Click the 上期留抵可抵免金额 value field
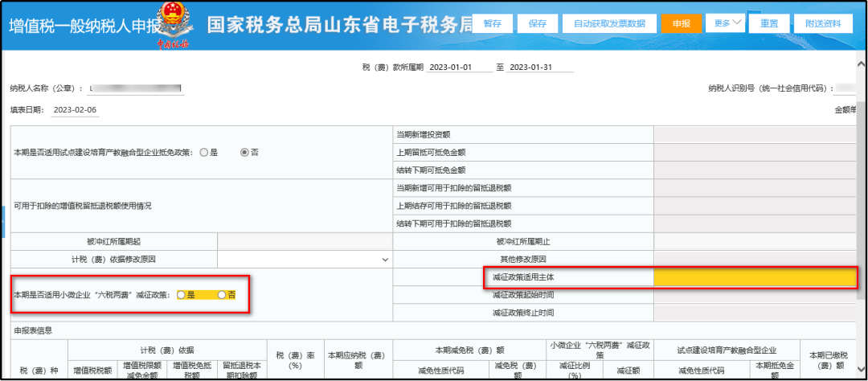The image size is (868, 381). (x=755, y=152)
